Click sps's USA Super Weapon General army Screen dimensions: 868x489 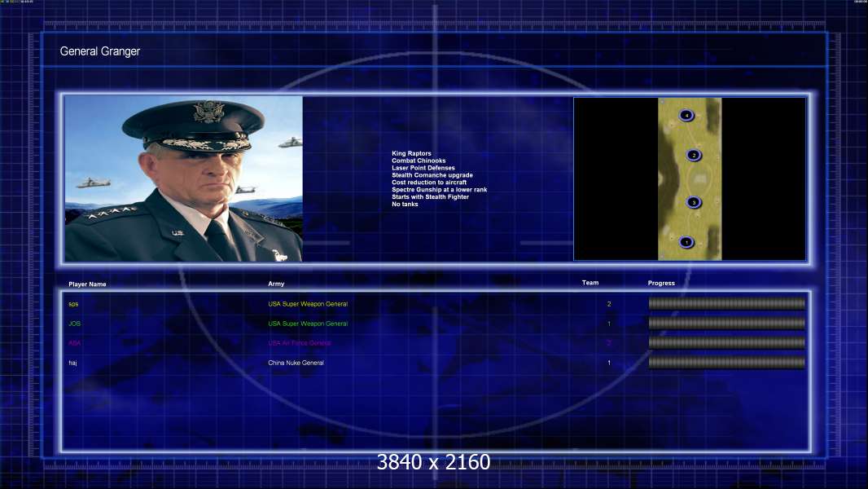coord(308,304)
